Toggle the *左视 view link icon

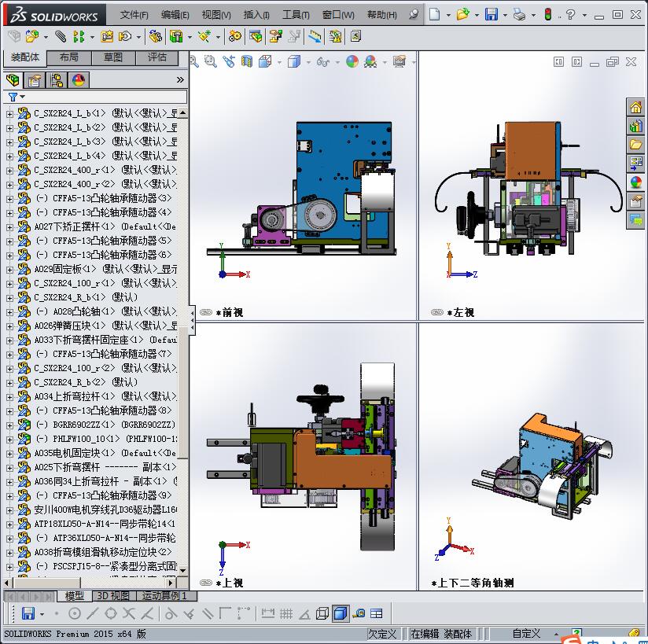pyautogui.click(x=436, y=312)
